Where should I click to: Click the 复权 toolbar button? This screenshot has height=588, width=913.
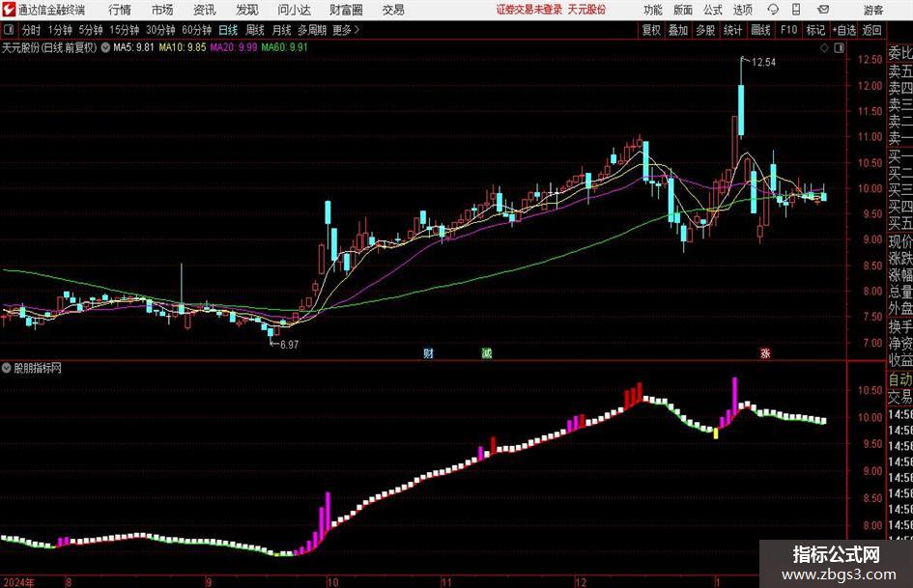tap(651, 30)
